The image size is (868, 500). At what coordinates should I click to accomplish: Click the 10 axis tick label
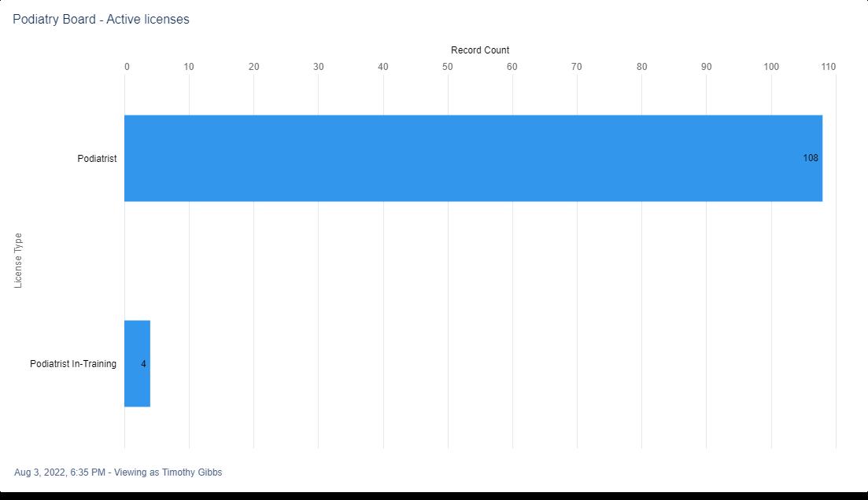(x=189, y=67)
